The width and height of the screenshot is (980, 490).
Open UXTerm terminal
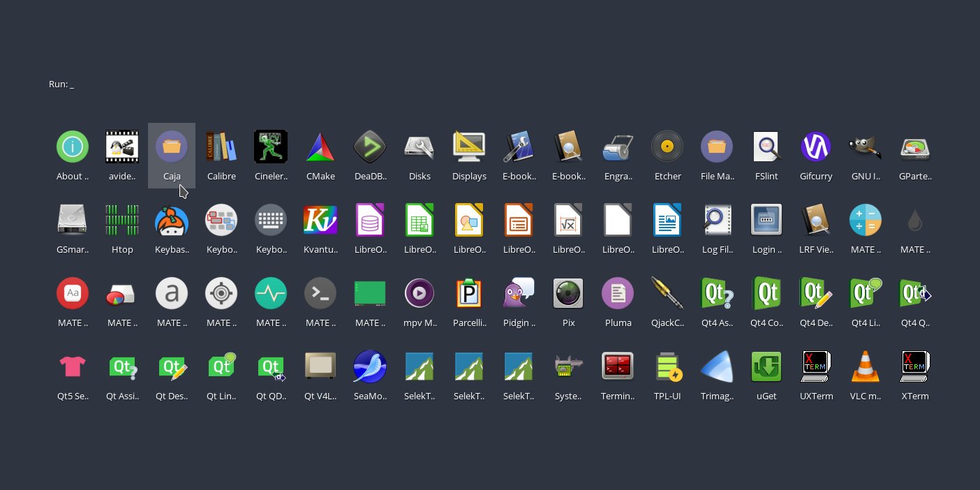[816, 376]
